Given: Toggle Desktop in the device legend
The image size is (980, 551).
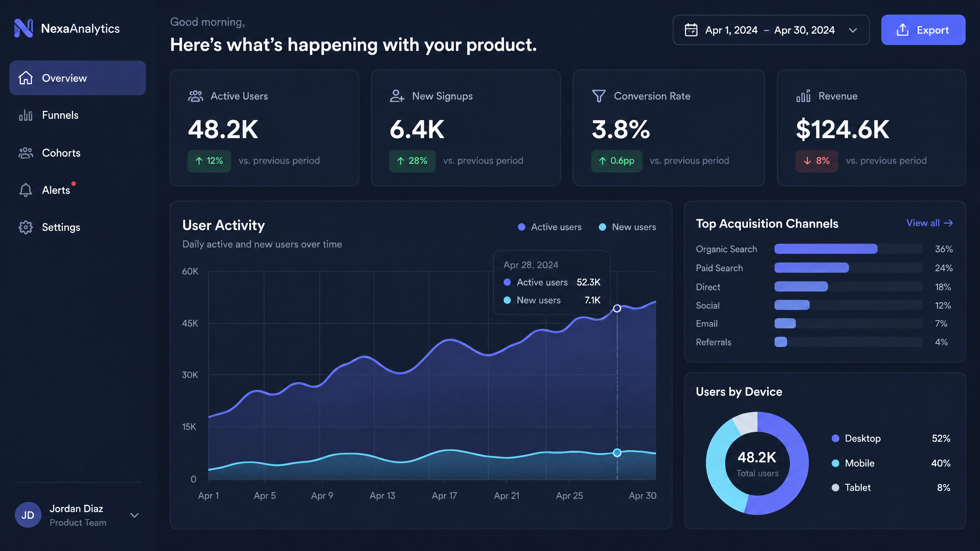Looking at the screenshot, I should click(x=856, y=439).
